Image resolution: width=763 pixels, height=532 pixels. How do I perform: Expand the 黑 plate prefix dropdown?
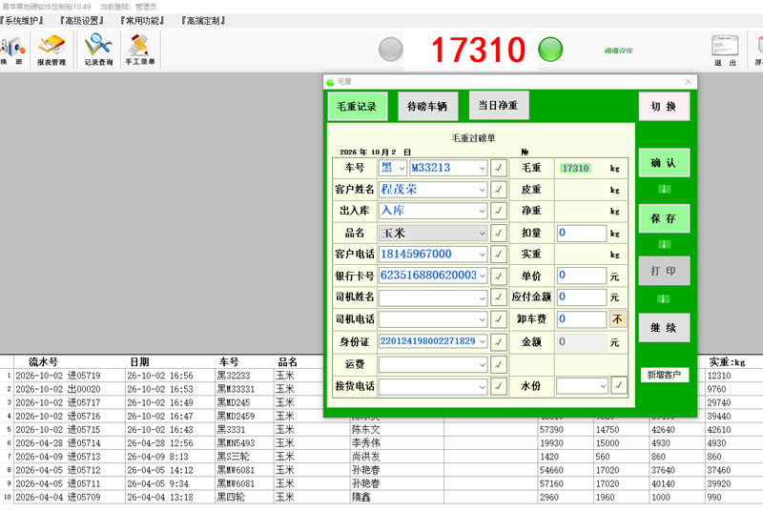pos(402,168)
